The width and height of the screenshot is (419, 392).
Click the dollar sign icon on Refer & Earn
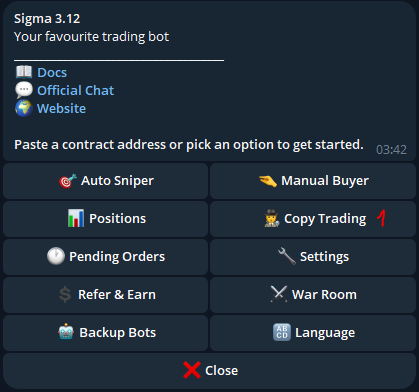[x=65, y=295]
